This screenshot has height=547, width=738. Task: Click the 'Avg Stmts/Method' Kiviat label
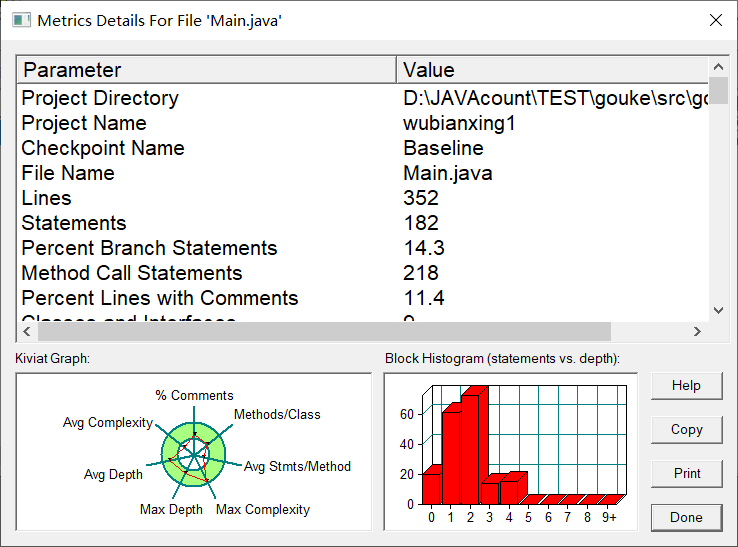297,466
